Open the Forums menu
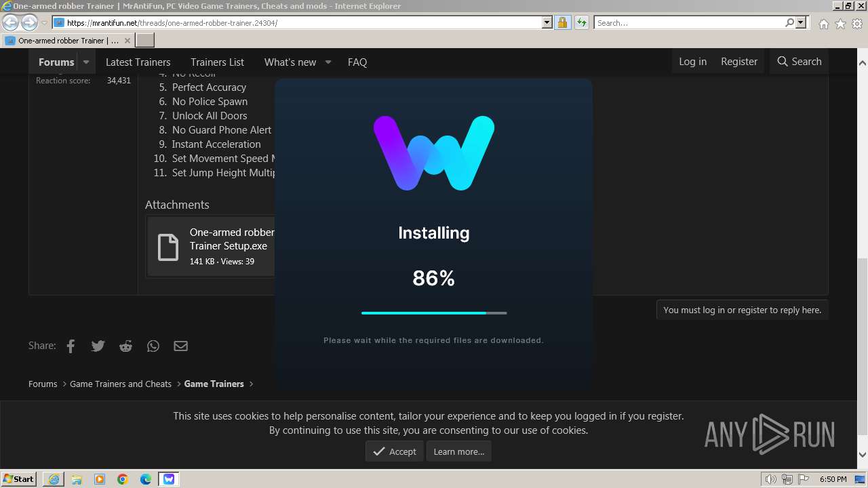Screen dimensions: 868x488 point(56,62)
